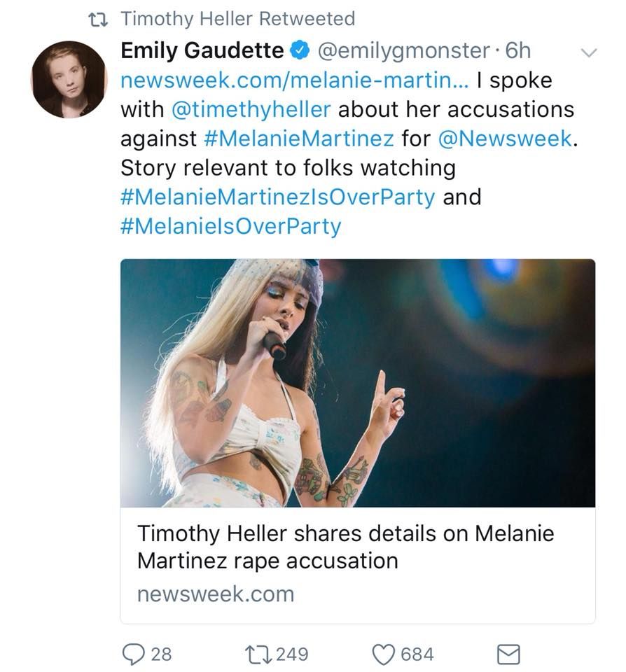Click "Timothy Heller Retweeted" label
Viewport: 626px width, 672px height.
[238, 19]
